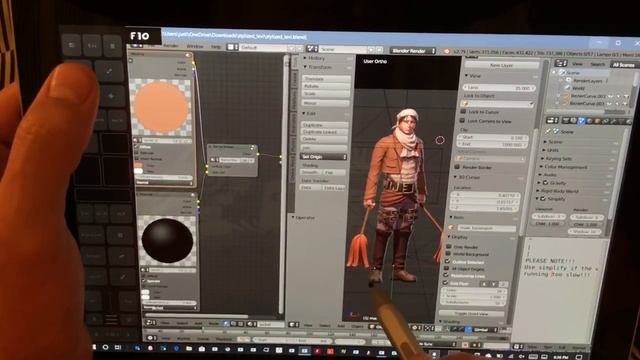The image size is (640, 360).
Task: Toggle the All Object Origins checkbox
Action: click(x=447, y=269)
